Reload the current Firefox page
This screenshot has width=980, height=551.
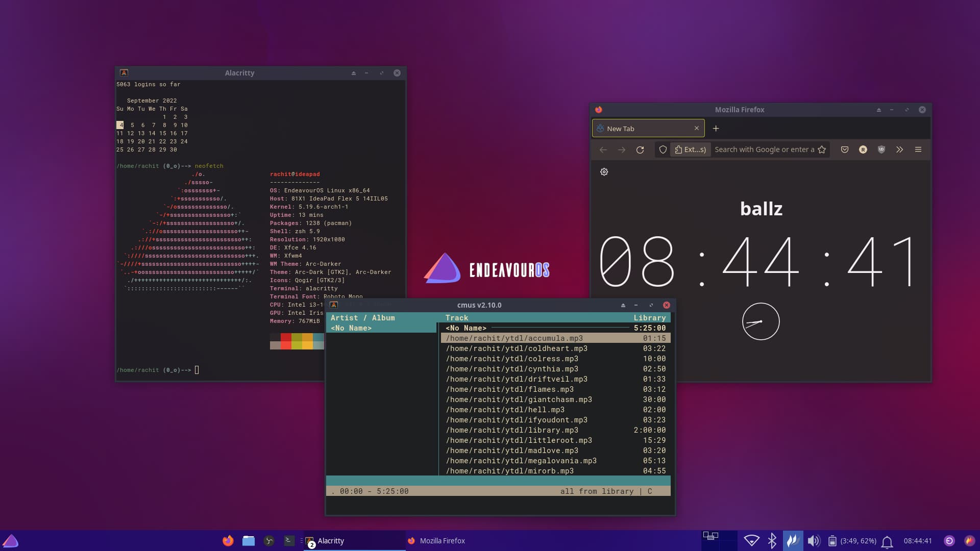tap(640, 149)
